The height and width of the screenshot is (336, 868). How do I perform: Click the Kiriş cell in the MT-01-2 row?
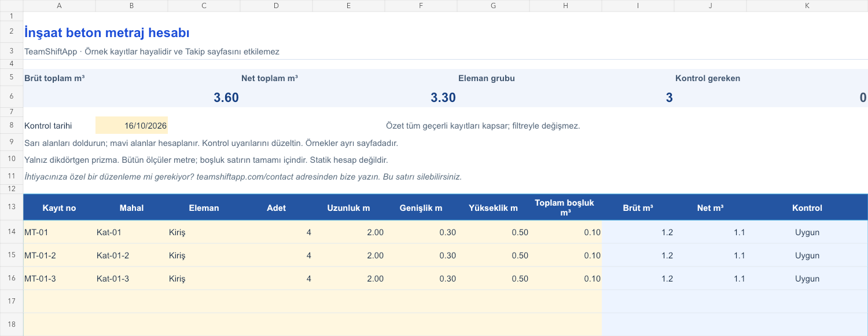coord(204,255)
